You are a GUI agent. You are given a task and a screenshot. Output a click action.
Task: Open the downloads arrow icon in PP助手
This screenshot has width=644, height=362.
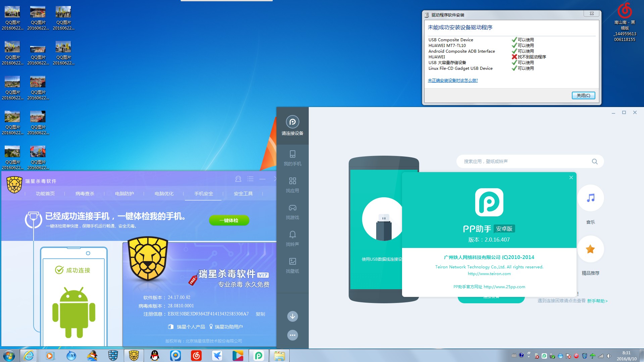coord(293,316)
